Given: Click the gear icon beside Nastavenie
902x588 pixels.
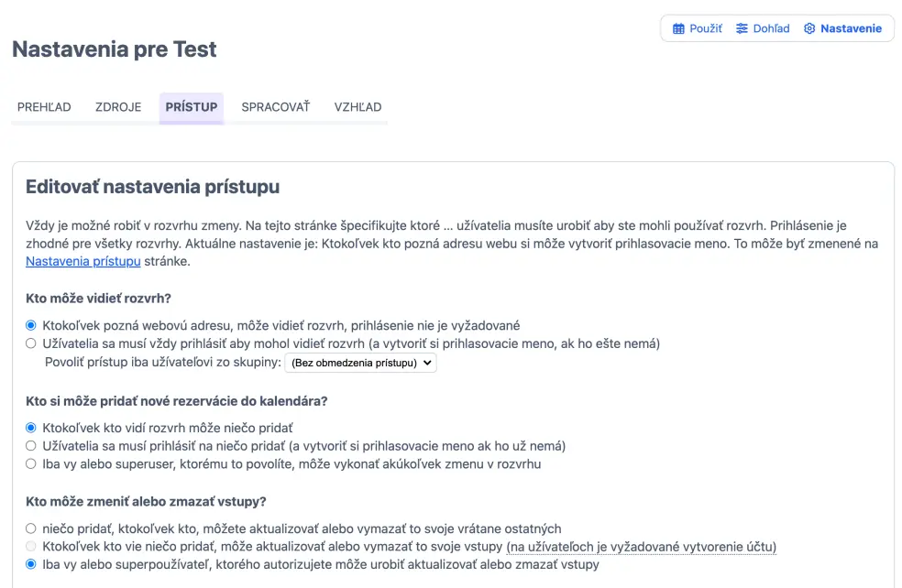Looking at the screenshot, I should 809,28.
